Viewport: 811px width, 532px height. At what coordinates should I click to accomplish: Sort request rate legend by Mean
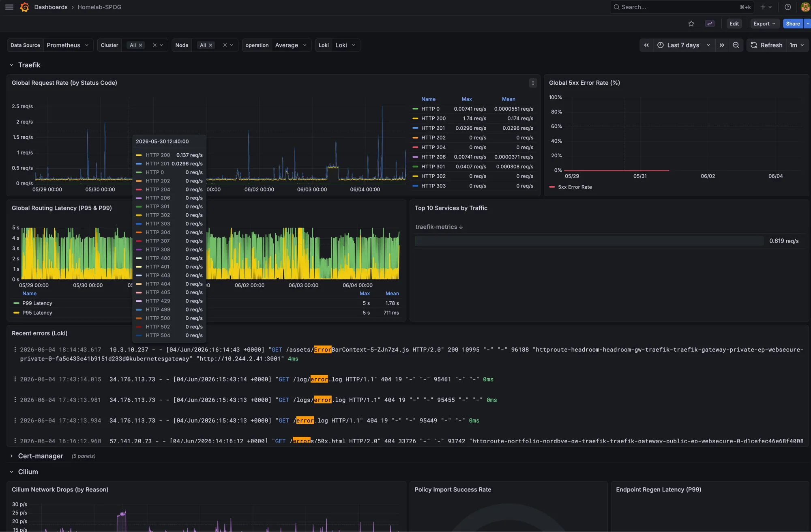(508, 99)
